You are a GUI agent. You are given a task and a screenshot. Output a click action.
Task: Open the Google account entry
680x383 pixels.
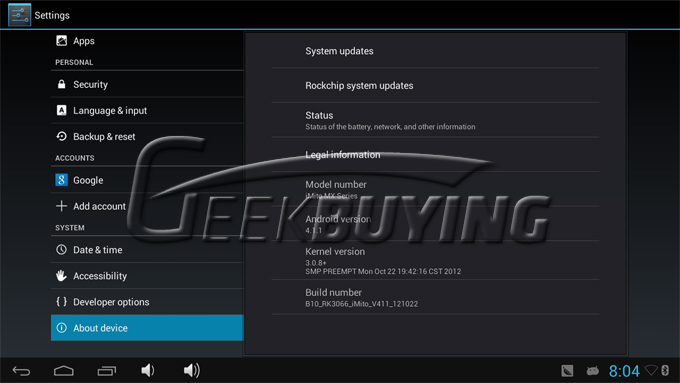pyautogui.click(x=147, y=180)
